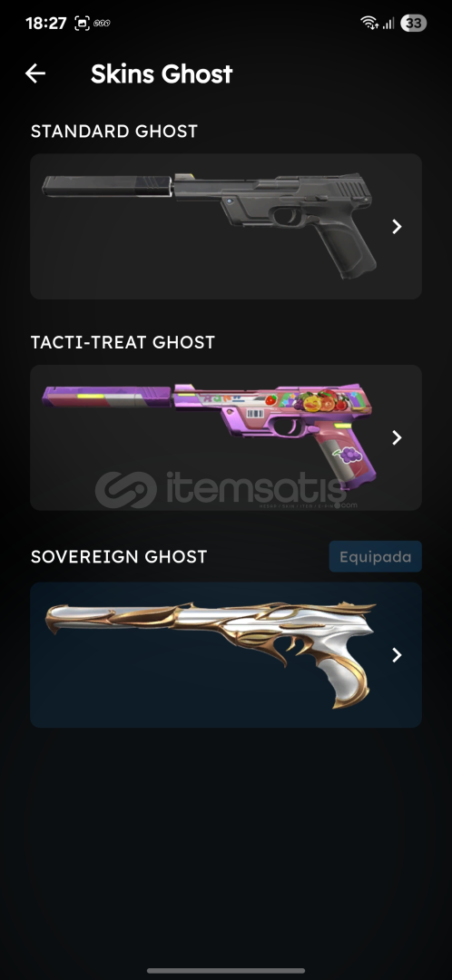Expand Tacti-Treat Ghost using its chevron
The width and height of the screenshot is (452, 980).
tap(397, 437)
